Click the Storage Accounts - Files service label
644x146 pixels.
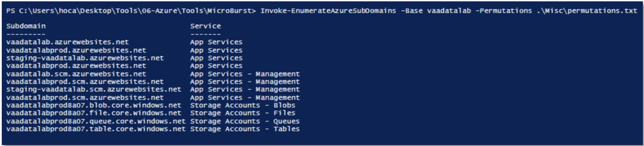coord(243,113)
